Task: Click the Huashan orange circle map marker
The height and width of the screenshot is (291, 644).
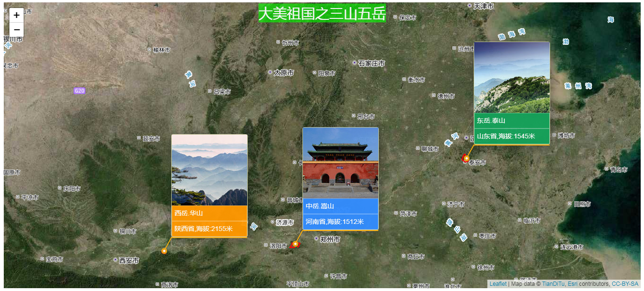Action: [164, 251]
